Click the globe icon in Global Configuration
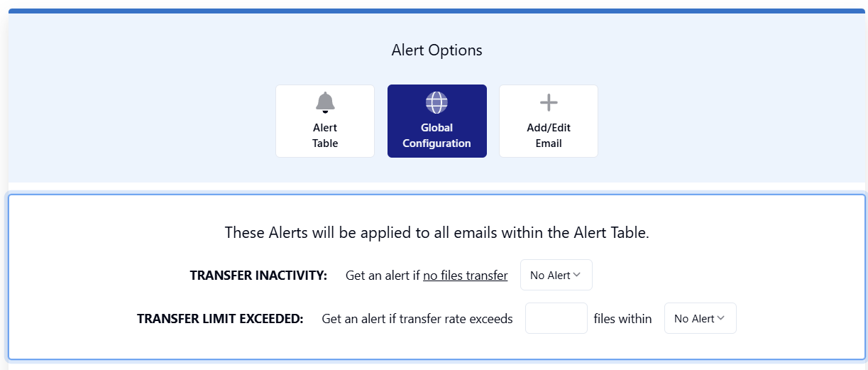868x370 pixels. click(x=436, y=102)
